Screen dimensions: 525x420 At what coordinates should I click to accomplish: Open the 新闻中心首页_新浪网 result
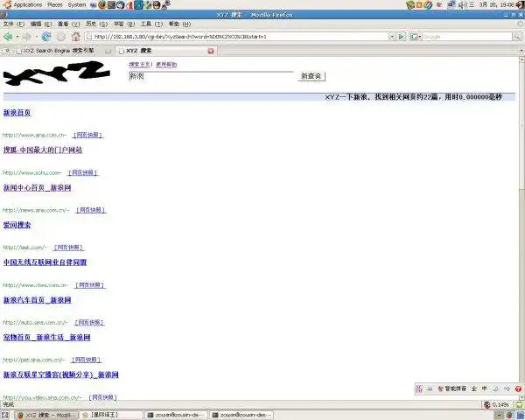(37, 187)
